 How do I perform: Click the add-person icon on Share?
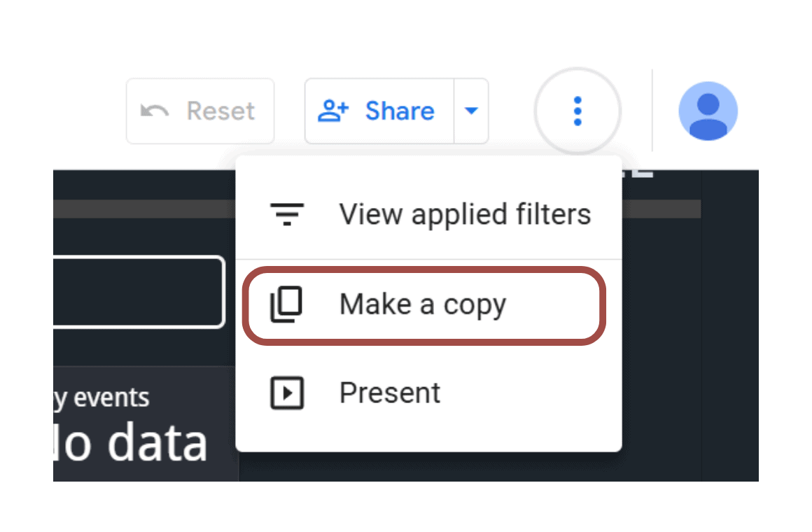tap(333, 111)
